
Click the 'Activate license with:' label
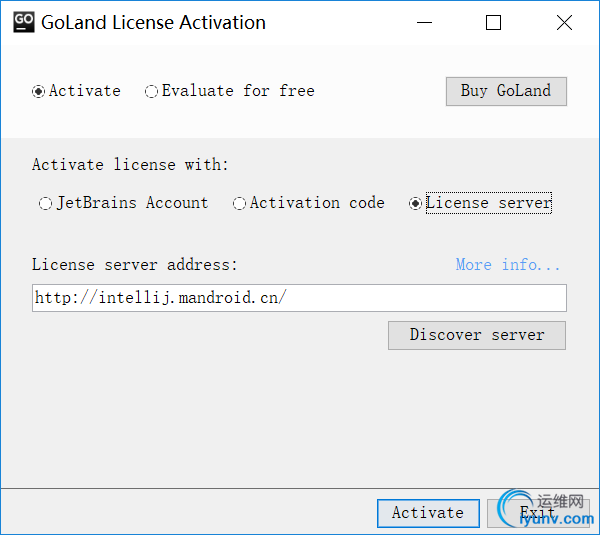(131, 165)
